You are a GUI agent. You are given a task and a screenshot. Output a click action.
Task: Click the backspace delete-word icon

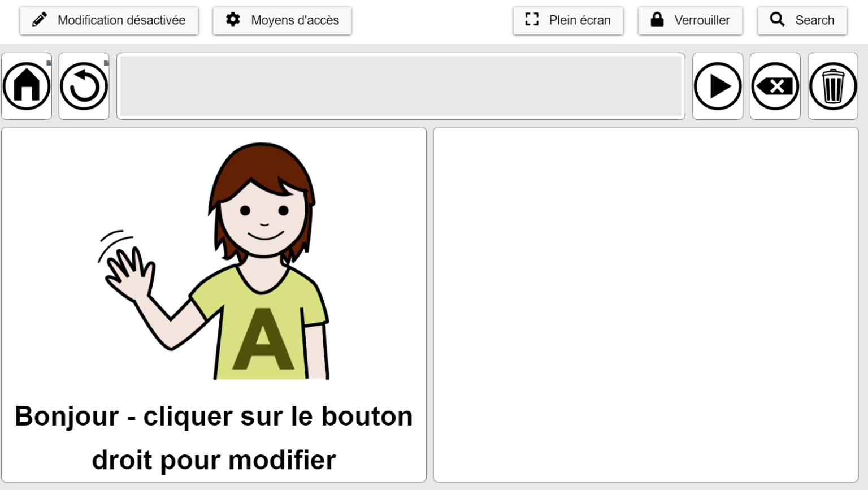coord(775,86)
